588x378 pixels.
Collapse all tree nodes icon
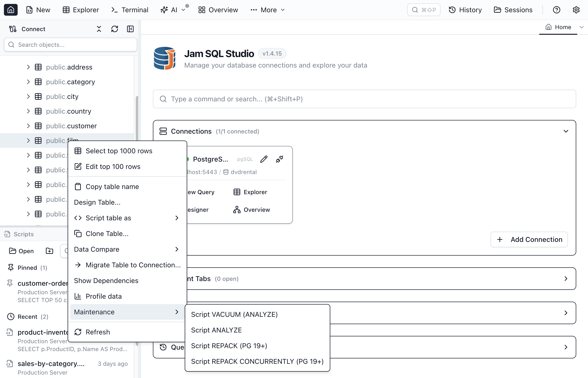click(99, 29)
